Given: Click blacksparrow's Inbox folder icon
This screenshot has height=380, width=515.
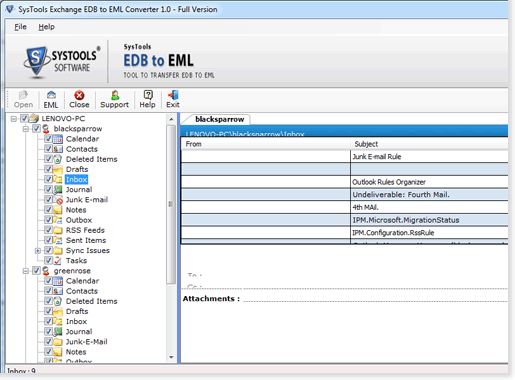Looking at the screenshot, I should click(x=58, y=179).
